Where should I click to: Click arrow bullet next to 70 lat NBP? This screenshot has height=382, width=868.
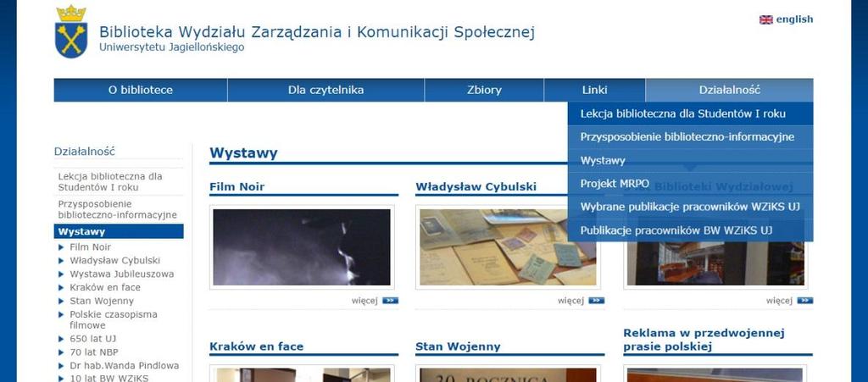(61, 352)
